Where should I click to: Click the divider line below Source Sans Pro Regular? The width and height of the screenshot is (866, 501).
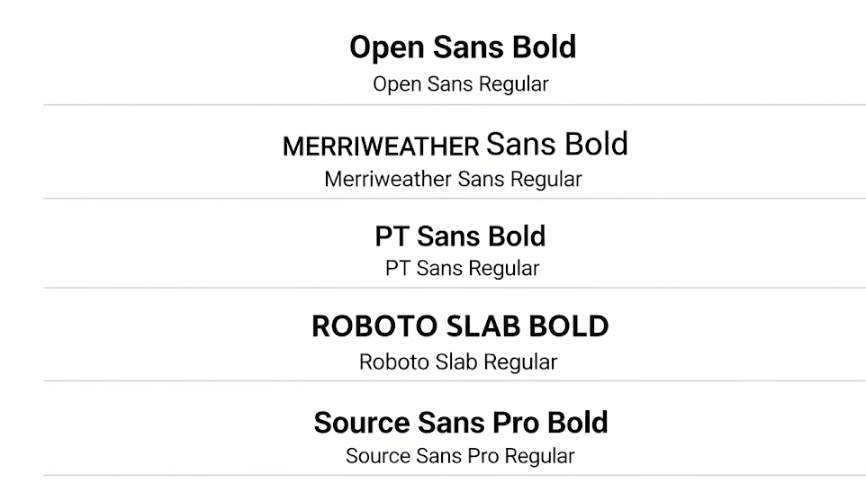(x=455, y=475)
